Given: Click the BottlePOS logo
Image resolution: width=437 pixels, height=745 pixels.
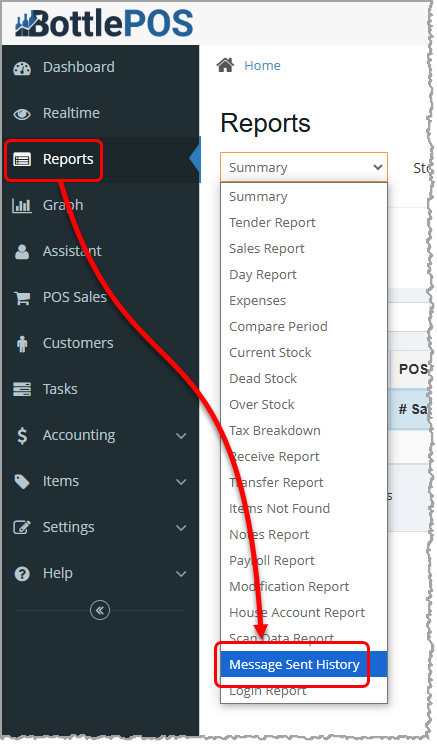Looking at the screenshot, I should [x=104, y=23].
